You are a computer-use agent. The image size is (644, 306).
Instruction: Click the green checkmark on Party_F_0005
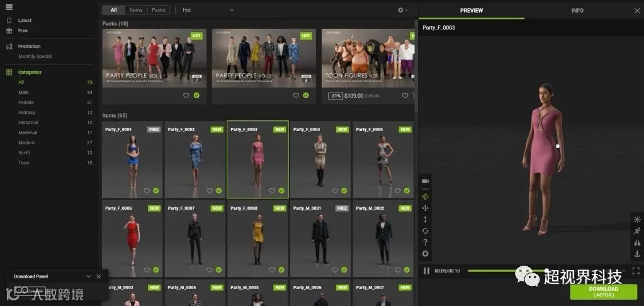[x=407, y=191]
